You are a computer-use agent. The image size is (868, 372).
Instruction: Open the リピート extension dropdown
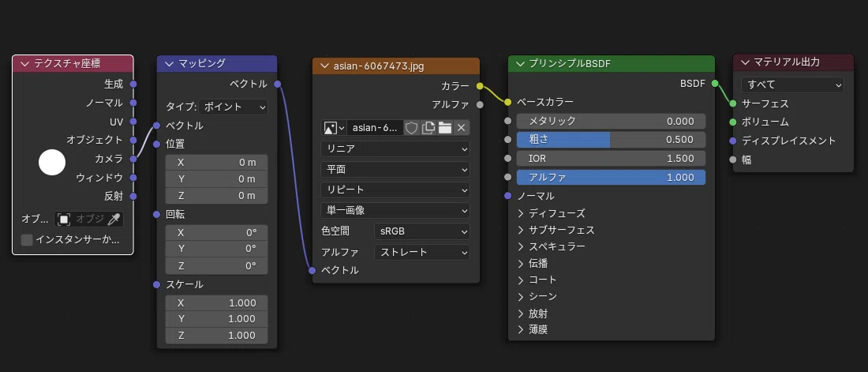(395, 190)
